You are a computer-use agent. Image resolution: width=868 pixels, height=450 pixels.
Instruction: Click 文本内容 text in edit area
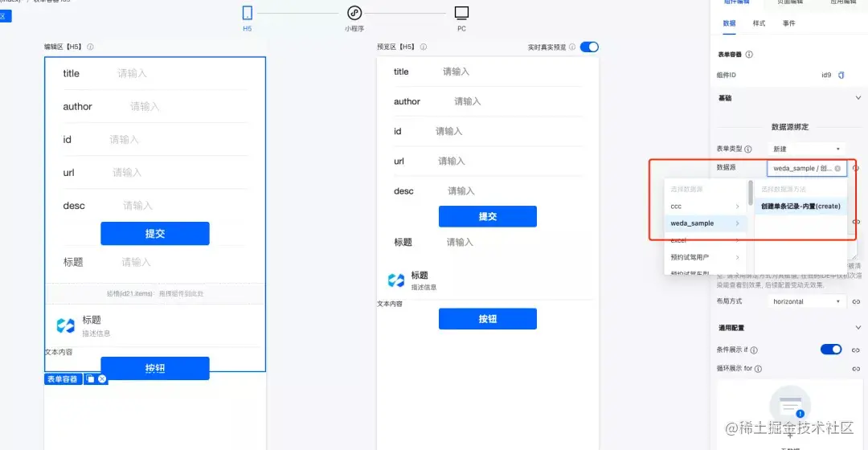[59, 352]
